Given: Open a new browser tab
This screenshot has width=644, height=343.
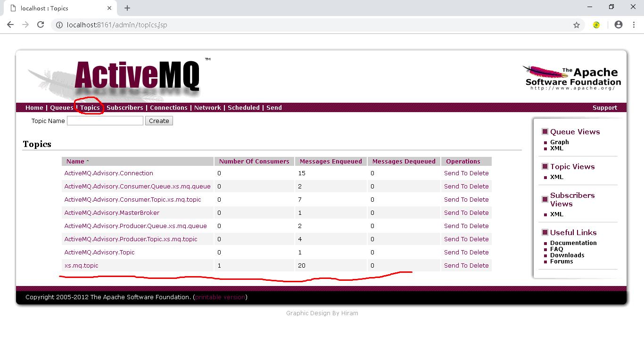Looking at the screenshot, I should [x=127, y=8].
